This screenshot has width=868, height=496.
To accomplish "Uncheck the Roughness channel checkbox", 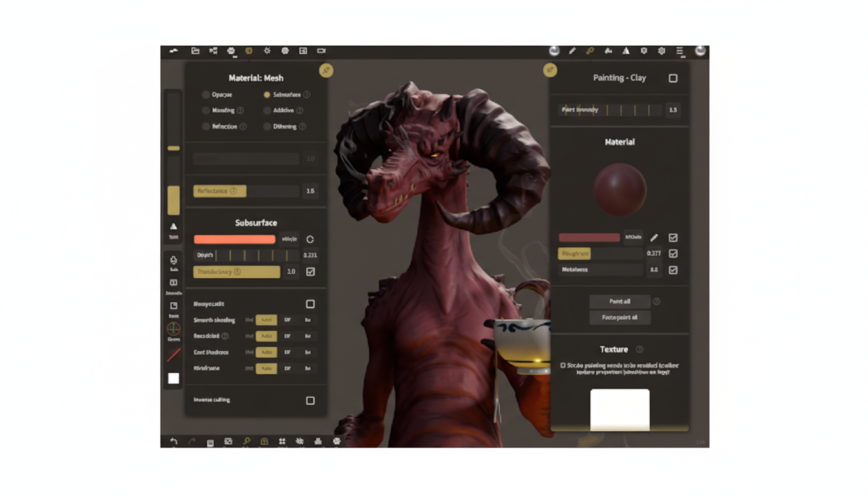I will click(672, 253).
